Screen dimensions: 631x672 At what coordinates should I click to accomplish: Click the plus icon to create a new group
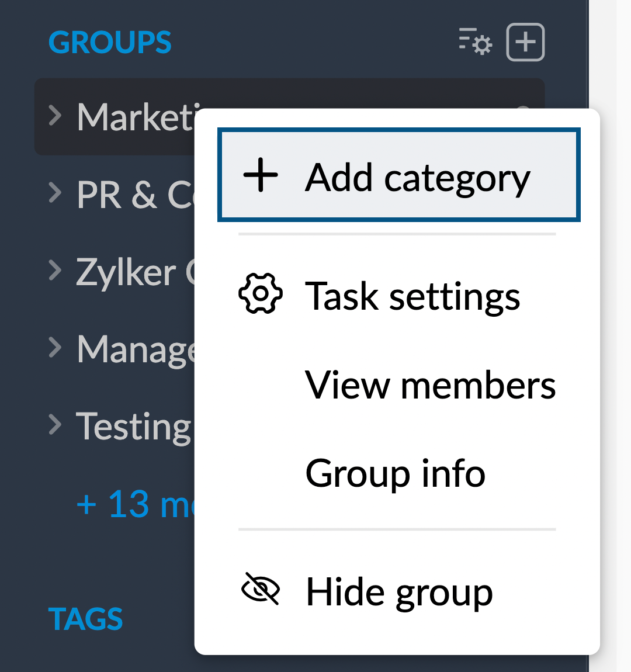(x=524, y=41)
